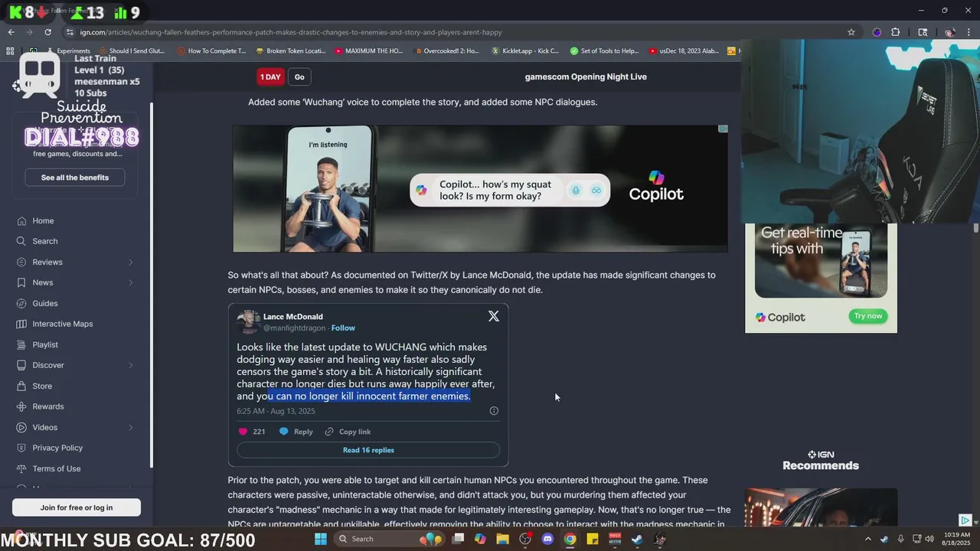Click See all the benefits button
The width and height of the screenshot is (980, 551).
pyautogui.click(x=75, y=178)
